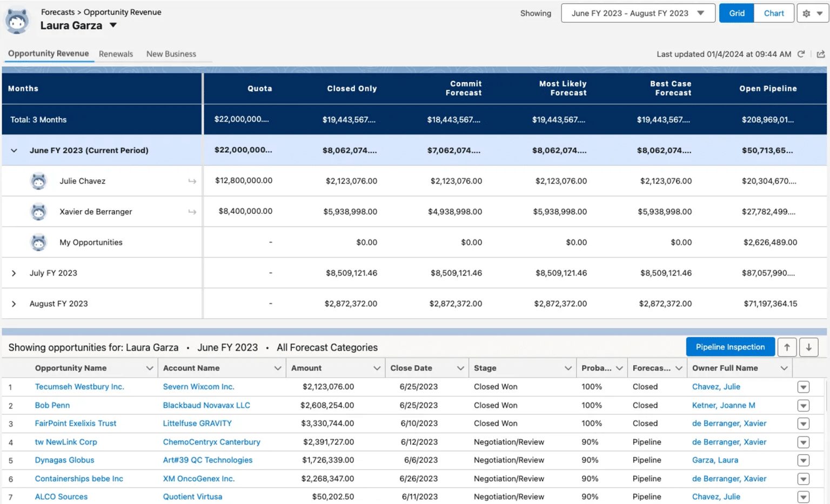Click the jump-to arrow on Julie Chavez's row
Viewport: 830px width, 504px height.
(x=192, y=181)
